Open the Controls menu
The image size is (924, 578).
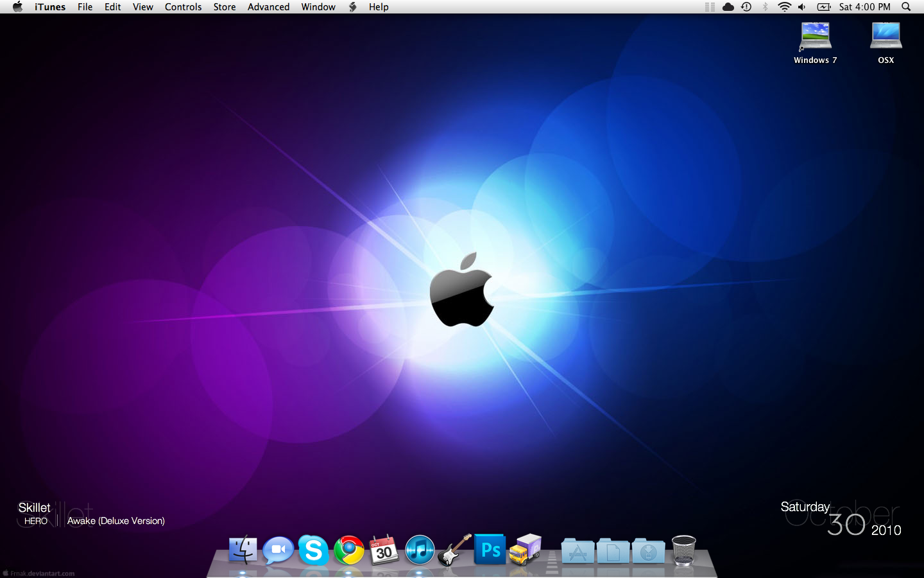click(184, 6)
